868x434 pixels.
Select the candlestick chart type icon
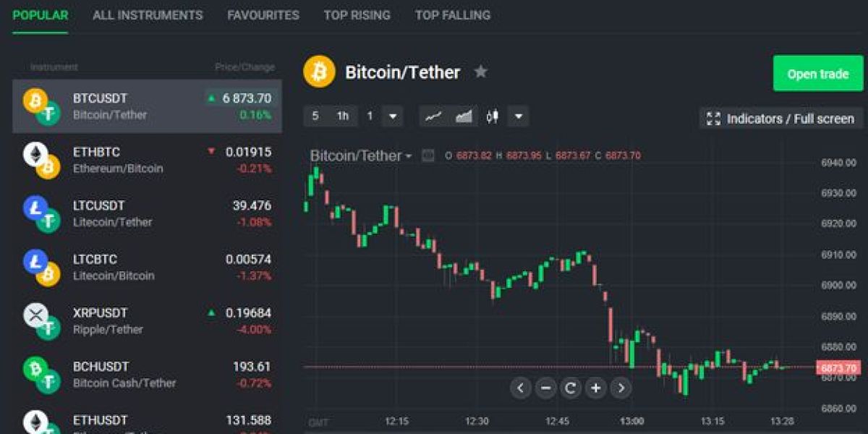[x=492, y=116]
